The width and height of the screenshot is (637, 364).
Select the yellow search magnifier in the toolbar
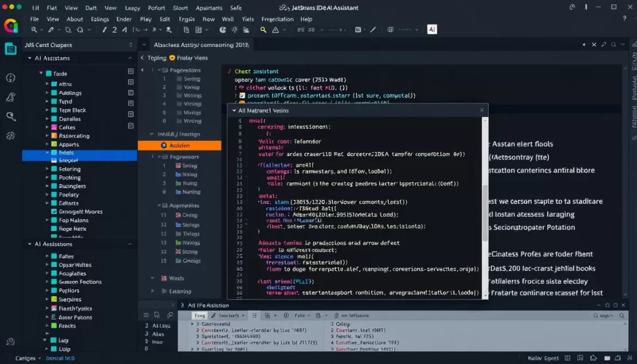pos(263,30)
